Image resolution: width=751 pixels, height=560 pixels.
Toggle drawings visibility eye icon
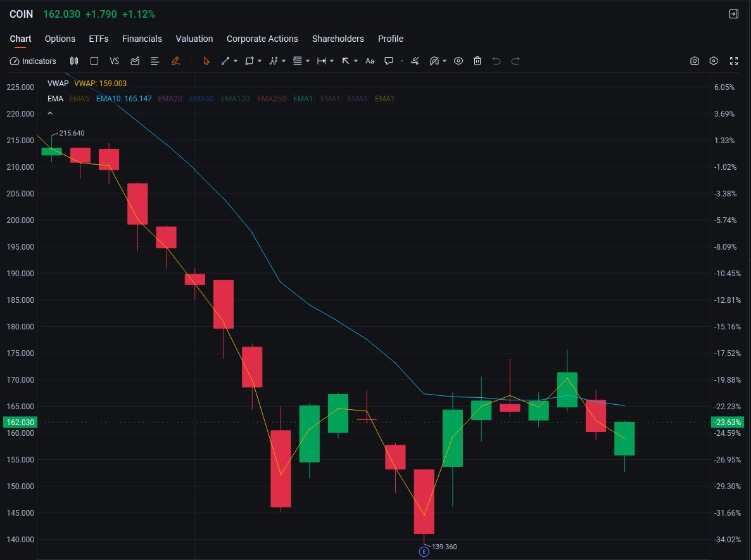pyautogui.click(x=458, y=61)
